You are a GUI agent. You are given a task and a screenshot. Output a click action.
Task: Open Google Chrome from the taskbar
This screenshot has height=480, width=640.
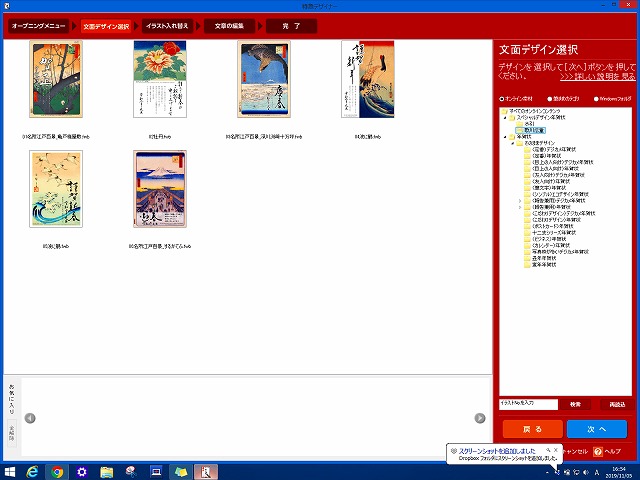point(57,472)
